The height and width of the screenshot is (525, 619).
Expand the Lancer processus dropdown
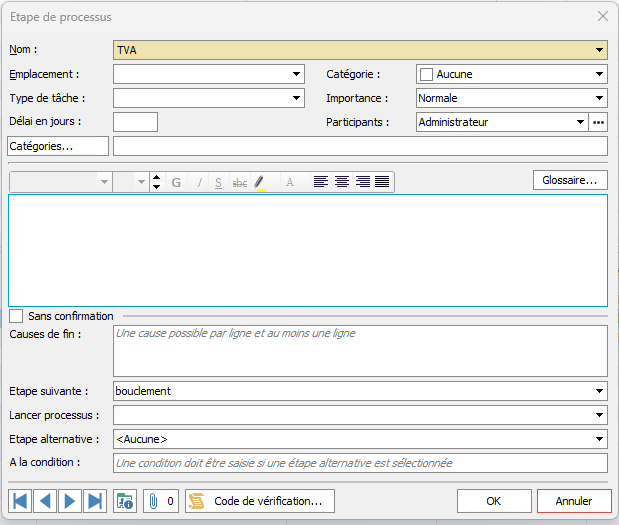[x=599, y=415]
